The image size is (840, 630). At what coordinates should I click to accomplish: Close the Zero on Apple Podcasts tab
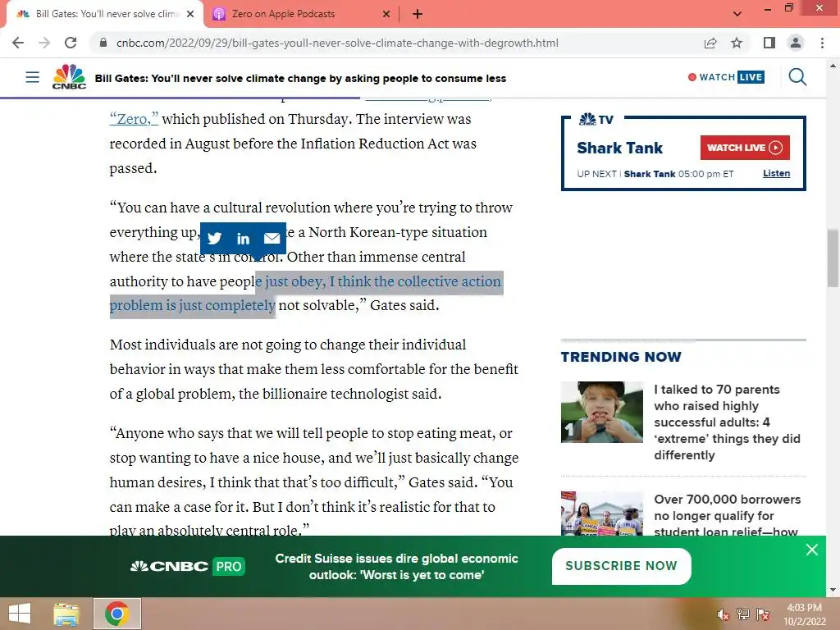point(386,14)
